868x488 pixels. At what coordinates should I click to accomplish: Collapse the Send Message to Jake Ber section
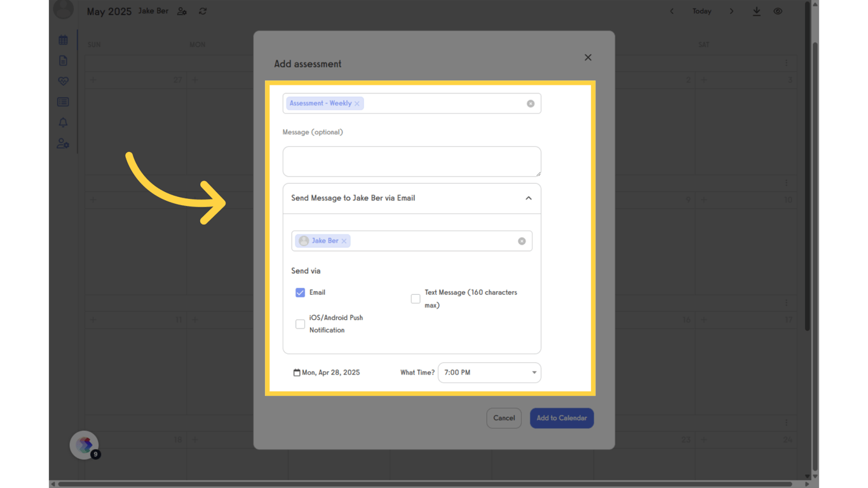tap(528, 198)
